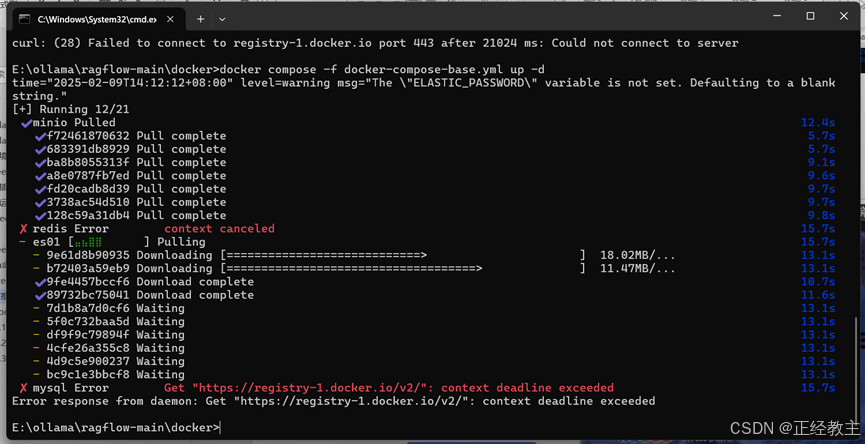Expand the new tab profile dropdown chevron
This screenshot has height=444, width=865.
point(222,19)
